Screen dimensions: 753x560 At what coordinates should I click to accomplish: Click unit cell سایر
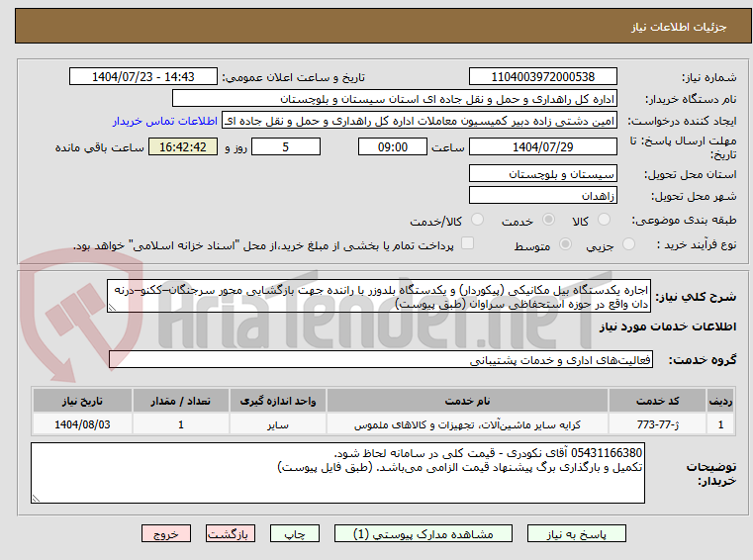(x=278, y=424)
